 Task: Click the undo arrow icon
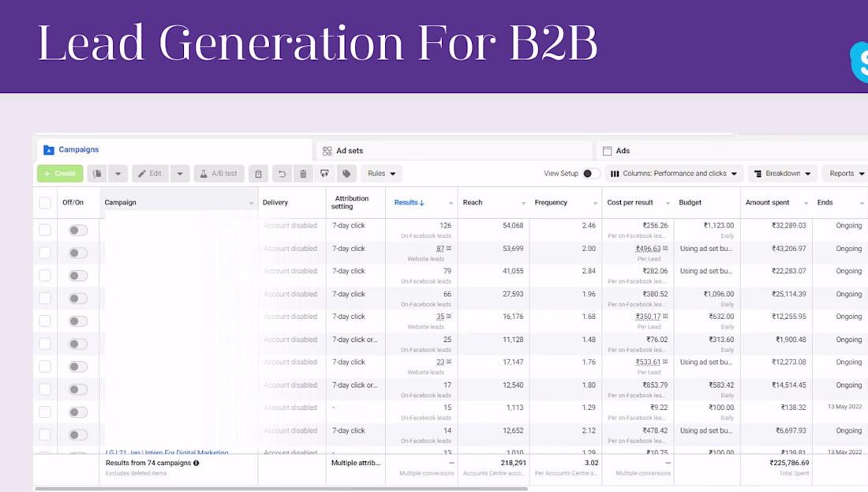282,174
